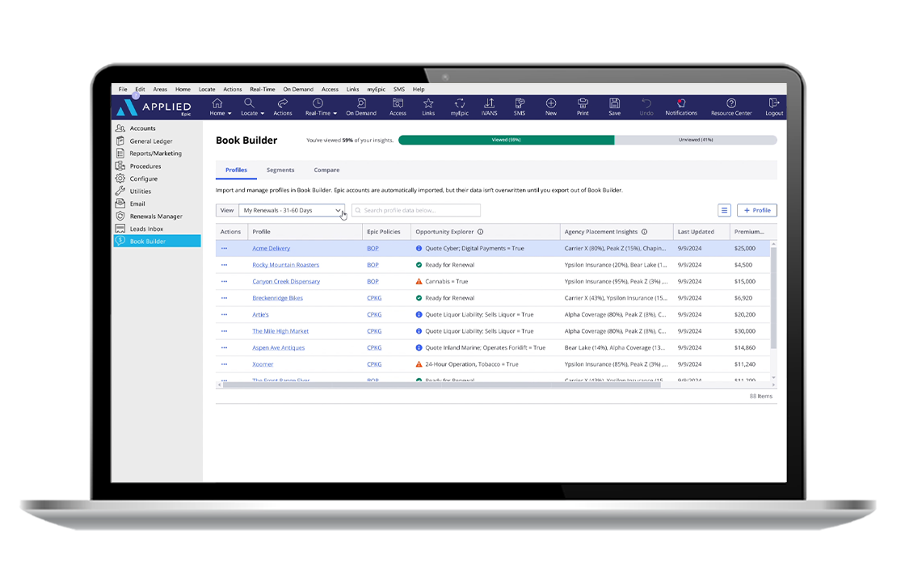Switch to the Segments tab
The image size is (905, 588).
tap(280, 170)
